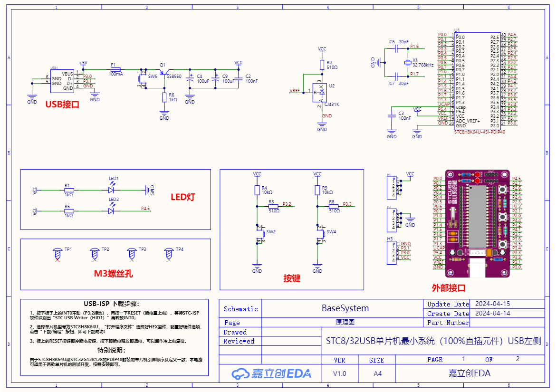Select the USB1 connector symbol

(62, 81)
